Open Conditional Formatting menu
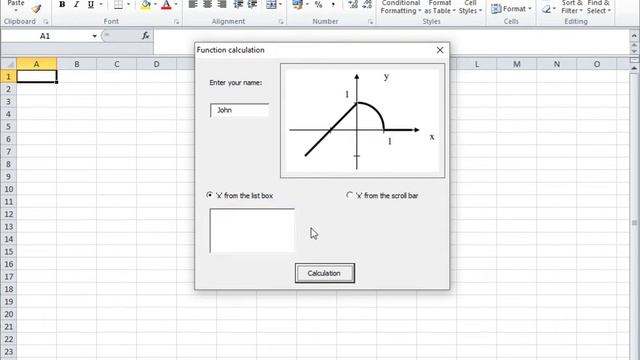 tap(401, 7)
